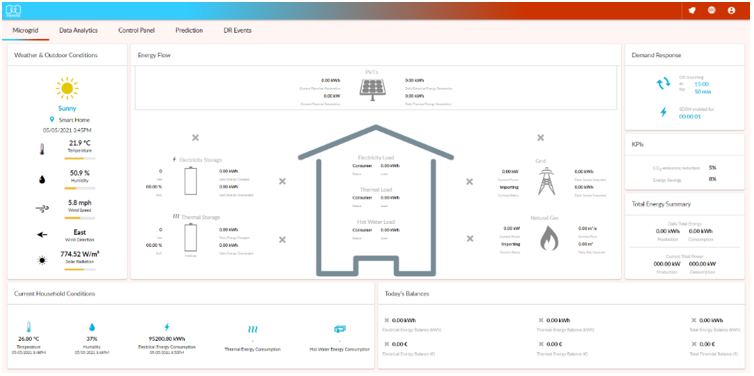Click the X beside Thermal Energy Balance kWh
754x376 pixels.
[x=540, y=320]
